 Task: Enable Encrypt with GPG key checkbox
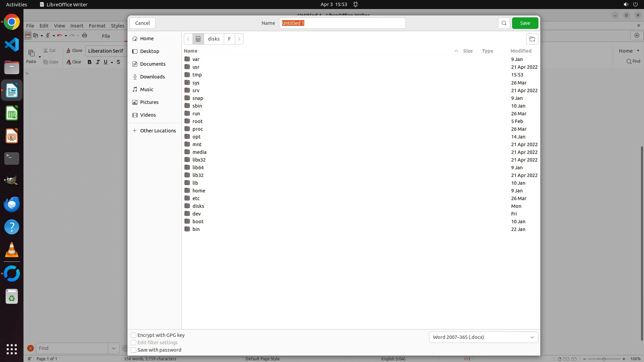click(133, 335)
